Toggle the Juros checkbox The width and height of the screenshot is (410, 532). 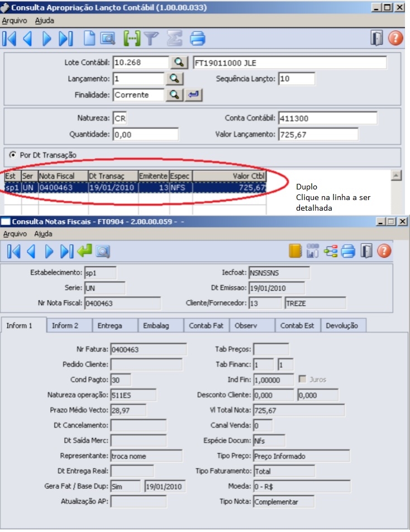click(x=302, y=379)
